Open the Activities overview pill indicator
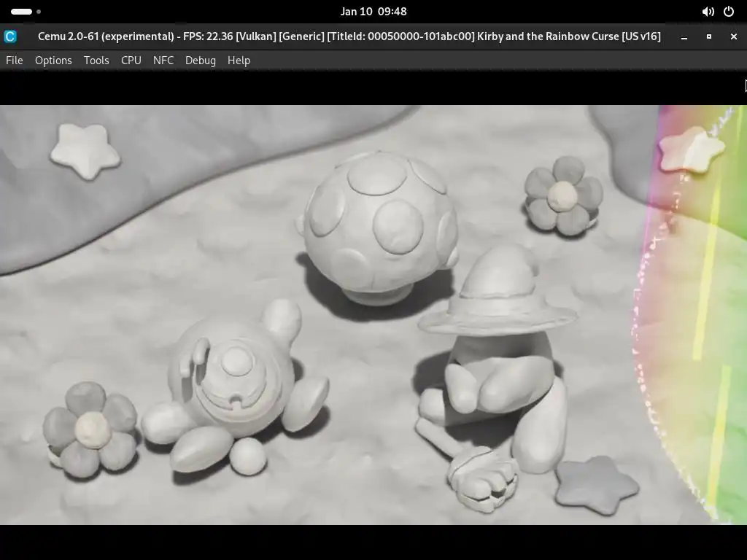 [26, 12]
